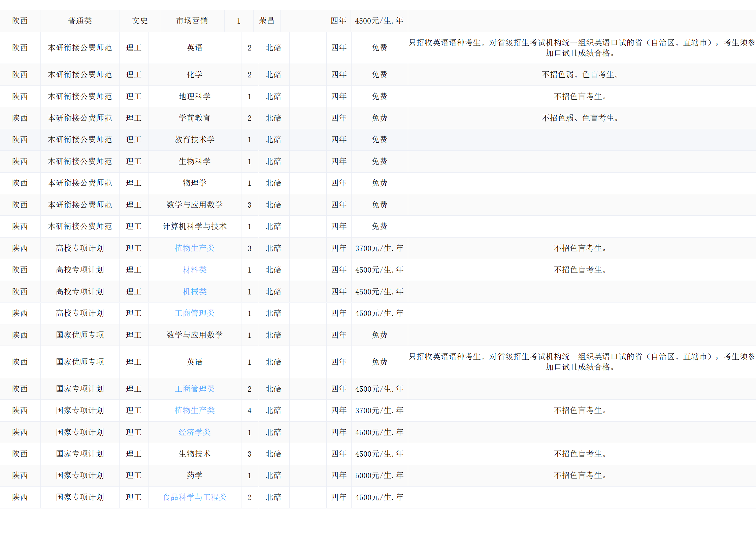Click the 计算机科学与技术 major cell
Viewport: 756px width, 534px height.
click(x=195, y=226)
